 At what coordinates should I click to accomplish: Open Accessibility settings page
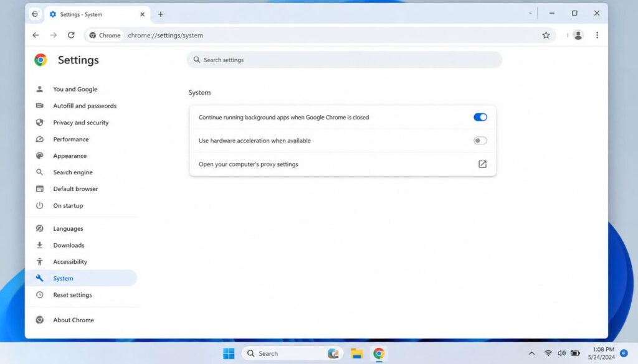point(70,261)
